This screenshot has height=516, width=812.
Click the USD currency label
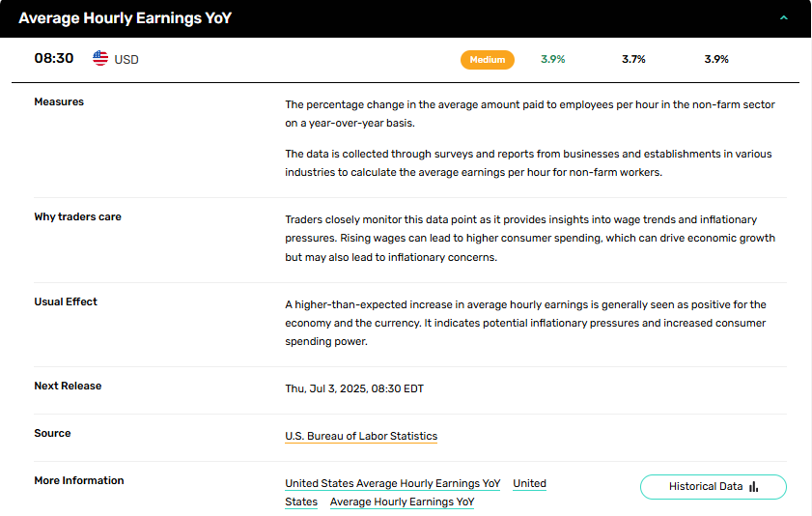click(126, 60)
